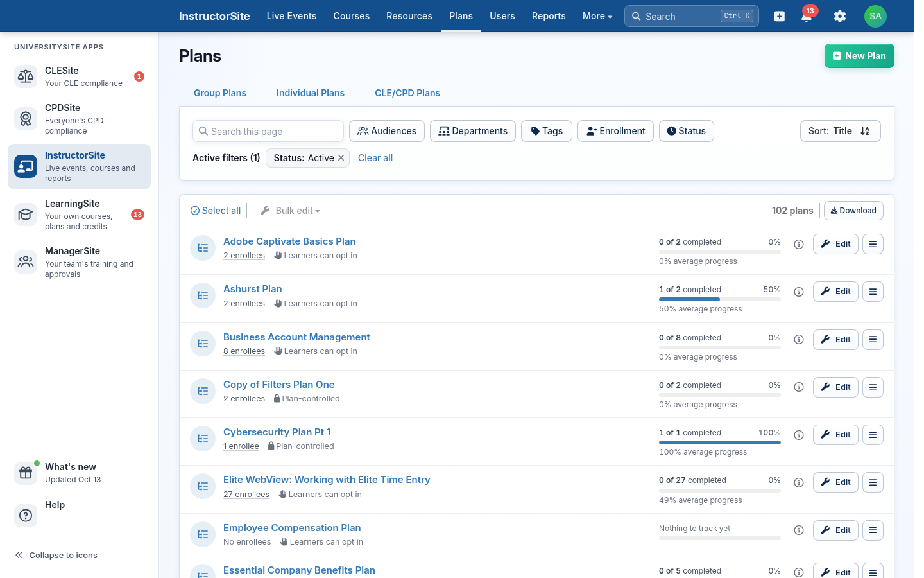Open the Enrollment filter
The height and width of the screenshot is (578, 924).
(615, 131)
